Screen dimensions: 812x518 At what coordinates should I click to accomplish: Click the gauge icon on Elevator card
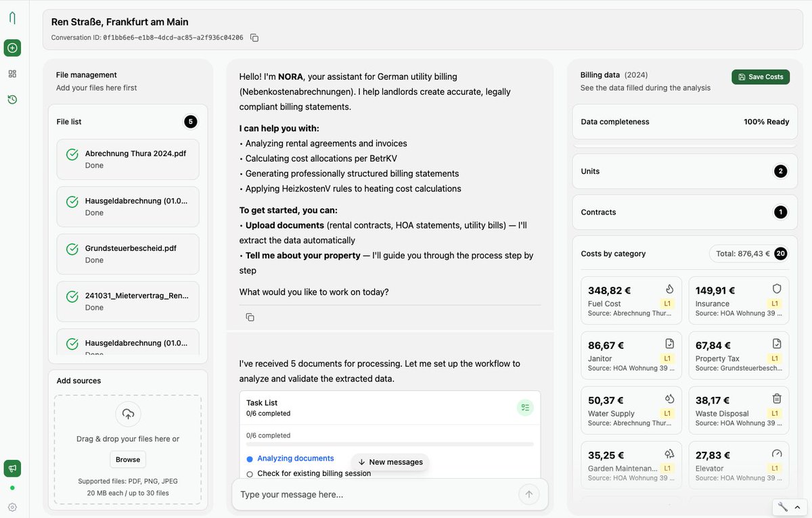click(x=777, y=453)
